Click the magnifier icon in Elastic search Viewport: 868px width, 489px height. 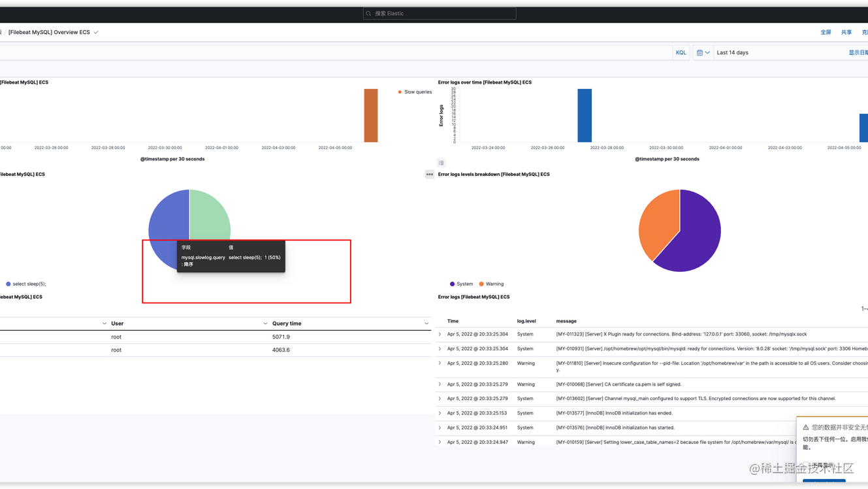(x=369, y=14)
